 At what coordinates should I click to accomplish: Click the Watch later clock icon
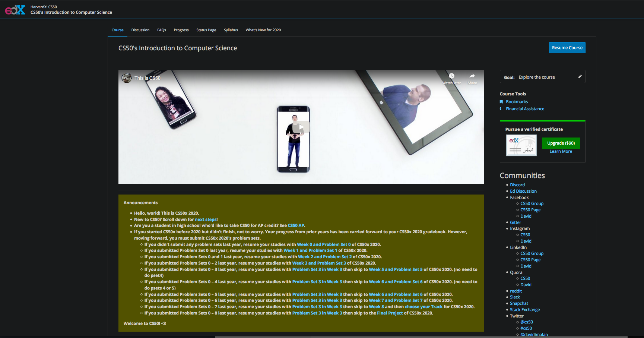tap(451, 76)
